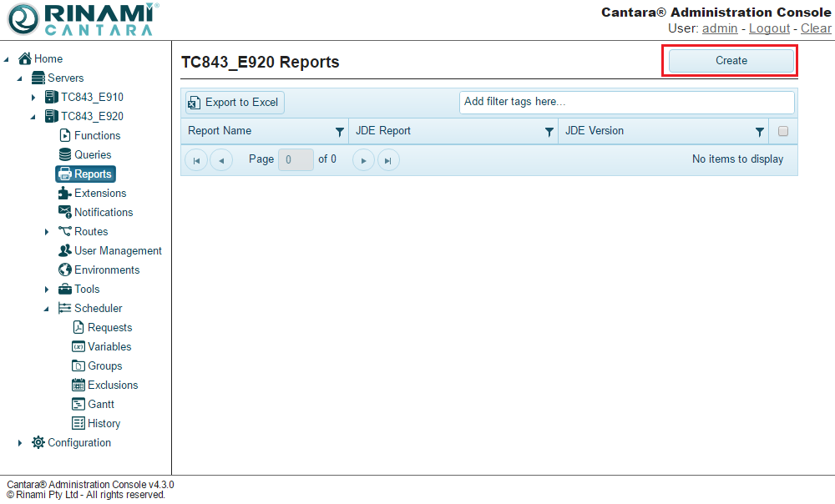This screenshot has height=504, width=835.
Task: Open Gantt under Scheduler
Action: tap(100, 404)
